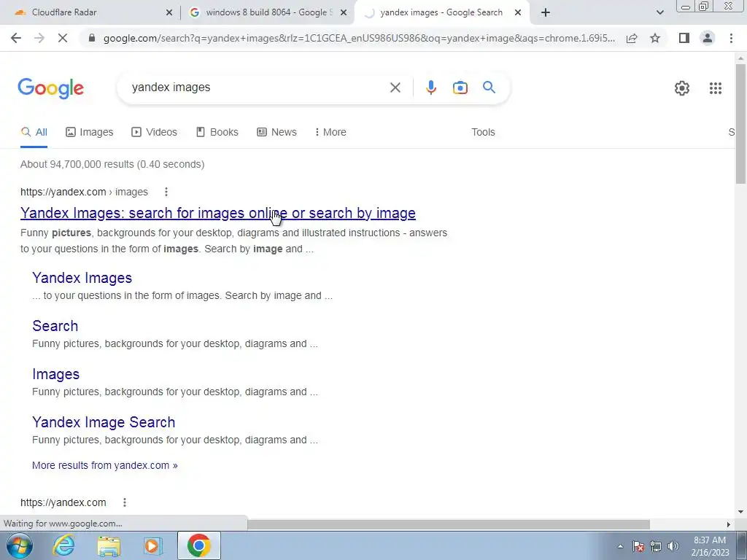Viewport: 747px width, 560px height.
Task: Click inside the Google search input field
Action: click(x=258, y=87)
